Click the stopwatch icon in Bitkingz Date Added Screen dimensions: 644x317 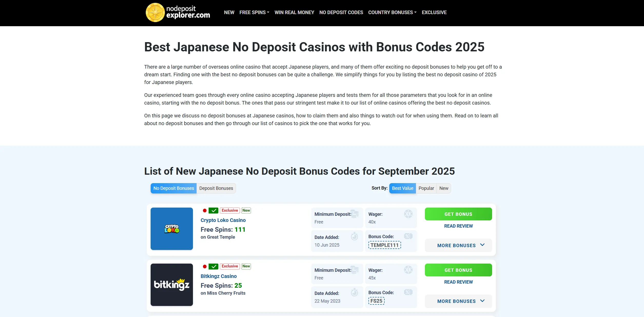(x=354, y=292)
